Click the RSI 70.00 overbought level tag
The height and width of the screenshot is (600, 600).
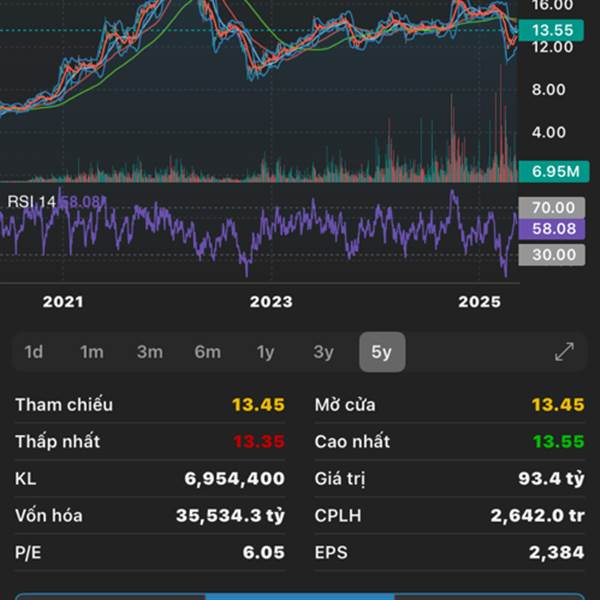(552, 208)
